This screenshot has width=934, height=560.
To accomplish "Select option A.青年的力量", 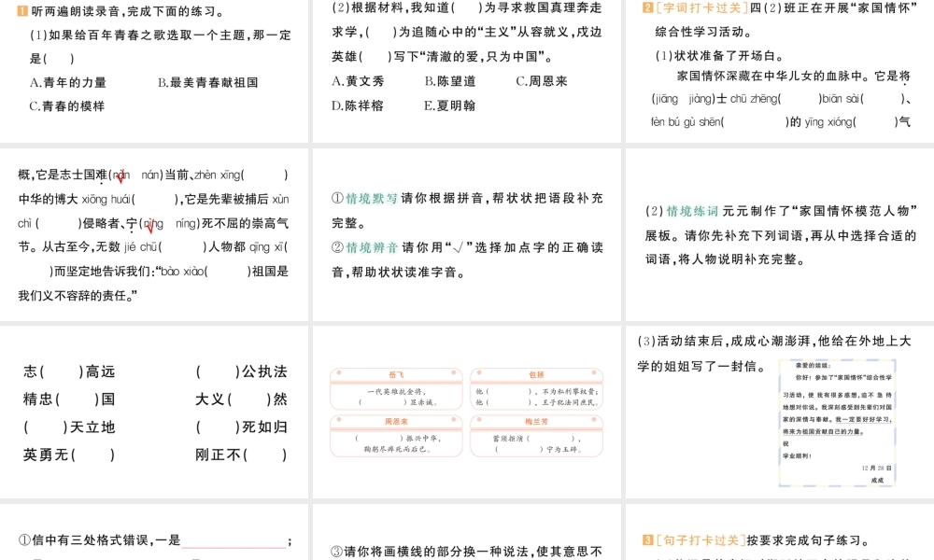I will point(68,83).
